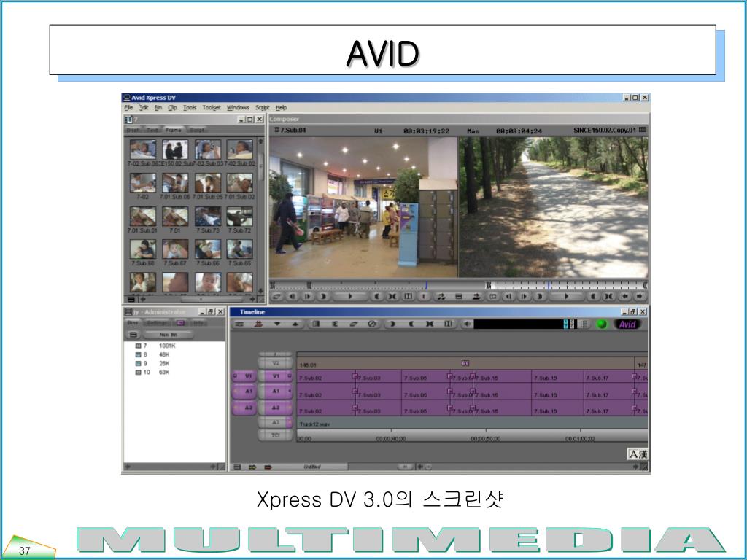
Task: Toggle source V1 track selector
Action: pos(244,376)
